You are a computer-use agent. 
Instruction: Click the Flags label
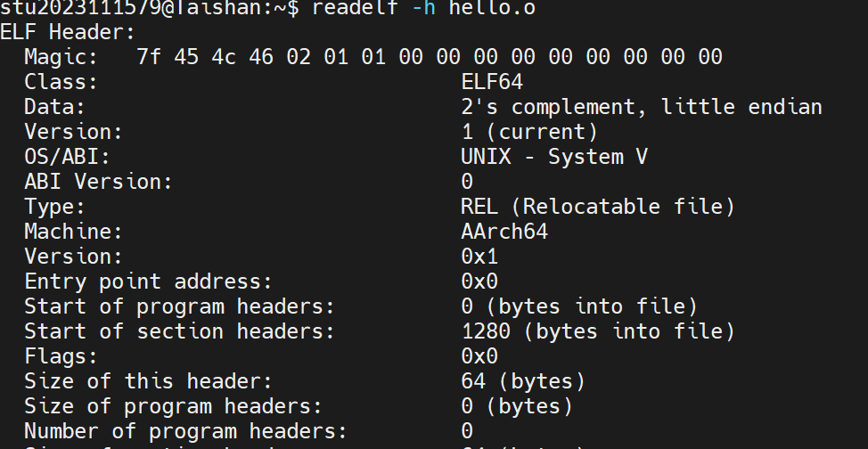point(61,356)
